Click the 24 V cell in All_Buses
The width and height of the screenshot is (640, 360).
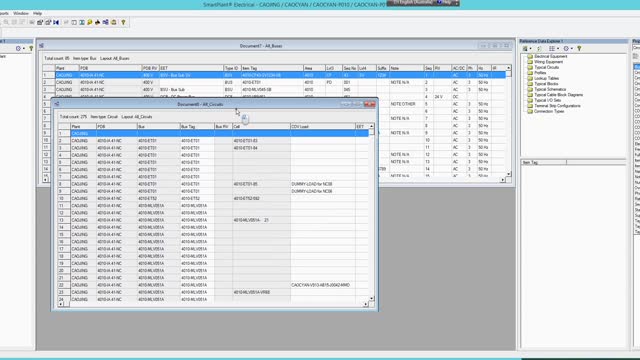pos(442,97)
